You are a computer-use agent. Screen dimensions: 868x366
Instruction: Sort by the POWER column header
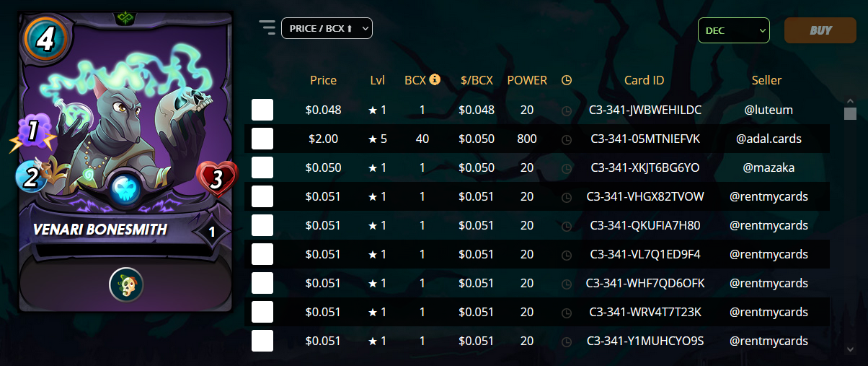tap(527, 80)
